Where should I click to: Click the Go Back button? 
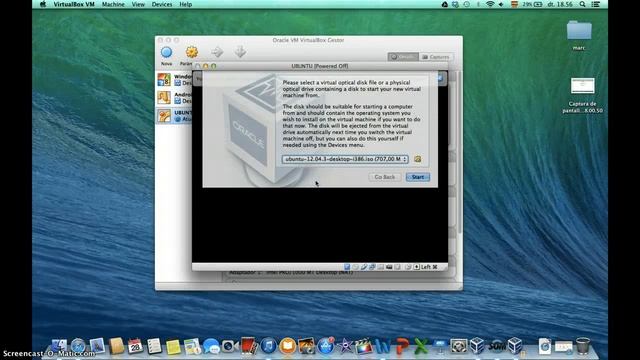point(384,177)
